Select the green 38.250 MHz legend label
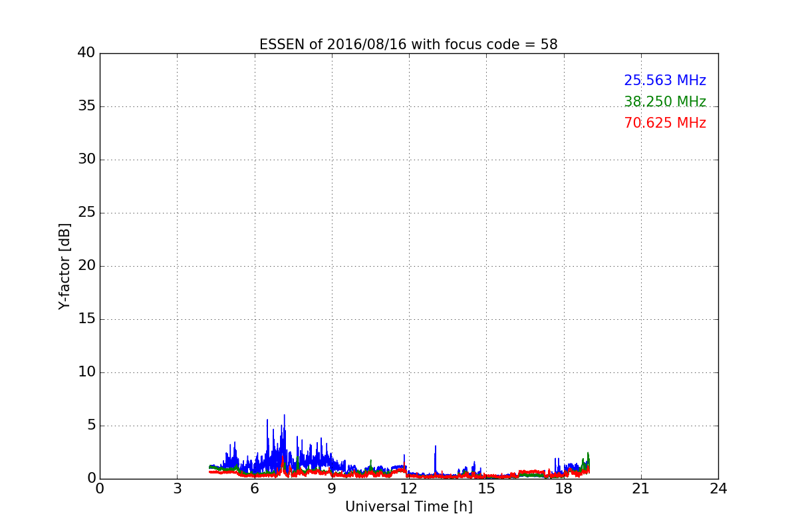The image size is (798, 532). 665,102
